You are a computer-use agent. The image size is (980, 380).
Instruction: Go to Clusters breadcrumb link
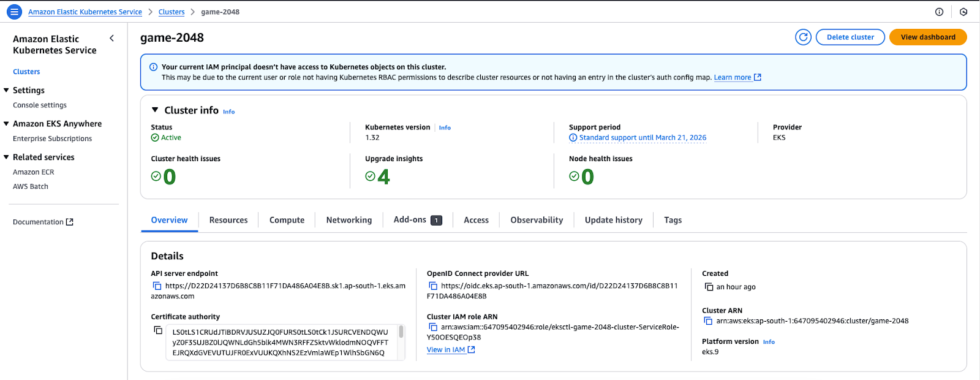coord(171,12)
